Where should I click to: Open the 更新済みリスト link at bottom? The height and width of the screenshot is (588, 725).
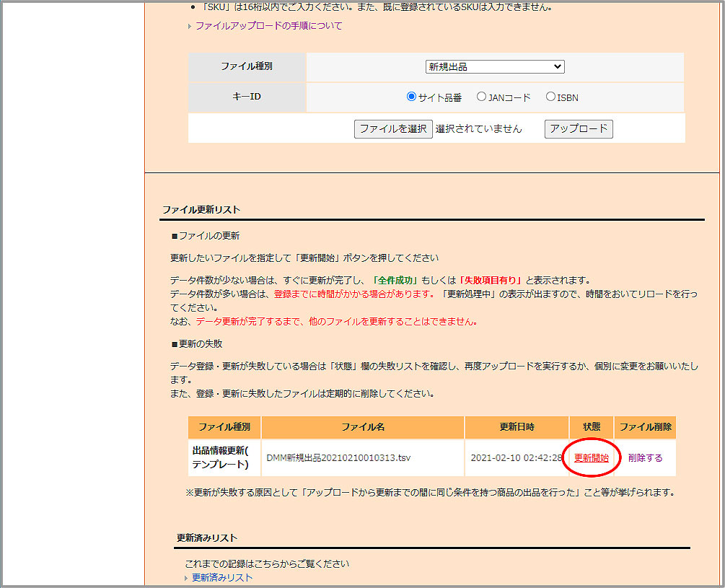click(x=222, y=578)
